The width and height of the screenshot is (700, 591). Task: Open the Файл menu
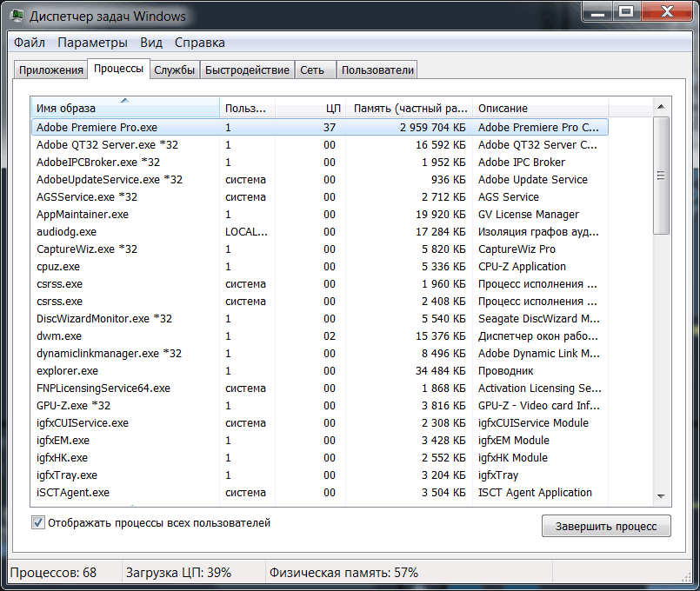[30, 43]
